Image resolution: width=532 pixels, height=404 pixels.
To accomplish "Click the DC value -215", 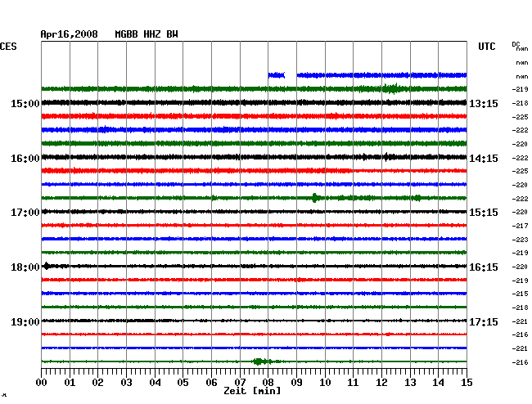I will pyautogui.click(x=520, y=294).
